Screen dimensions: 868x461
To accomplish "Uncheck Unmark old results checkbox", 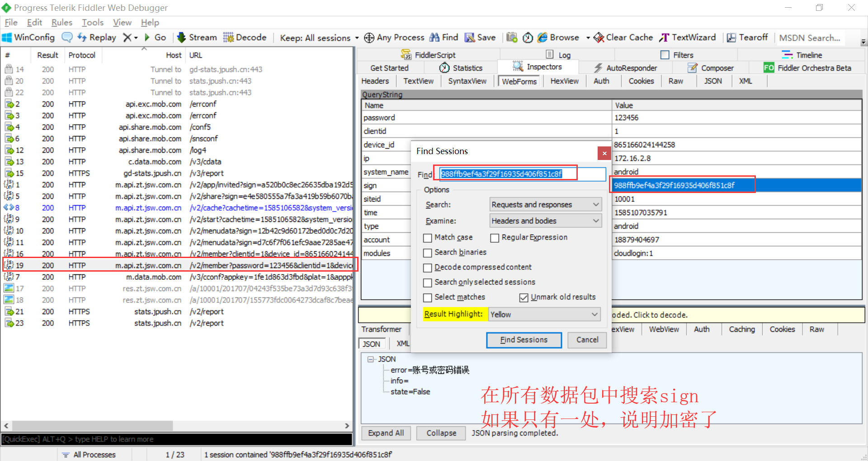I will [x=524, y=297].
